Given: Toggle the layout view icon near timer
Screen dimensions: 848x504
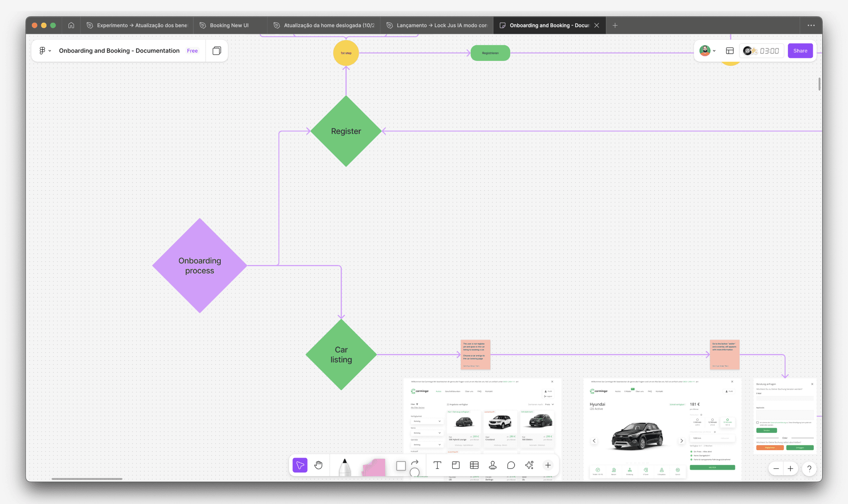Looking at the screenshot, I should (x=730, y=51).
